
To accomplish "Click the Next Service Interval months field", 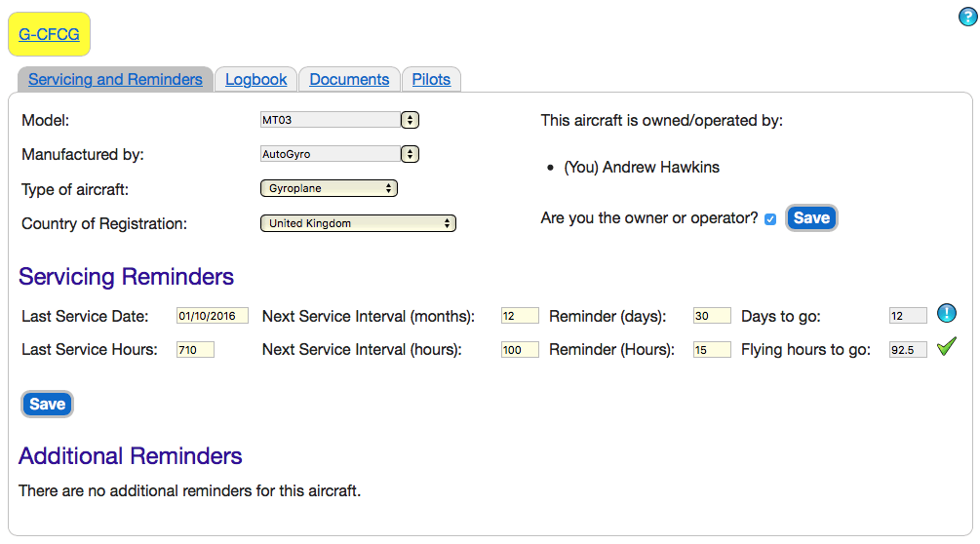I will coord(520,316).
